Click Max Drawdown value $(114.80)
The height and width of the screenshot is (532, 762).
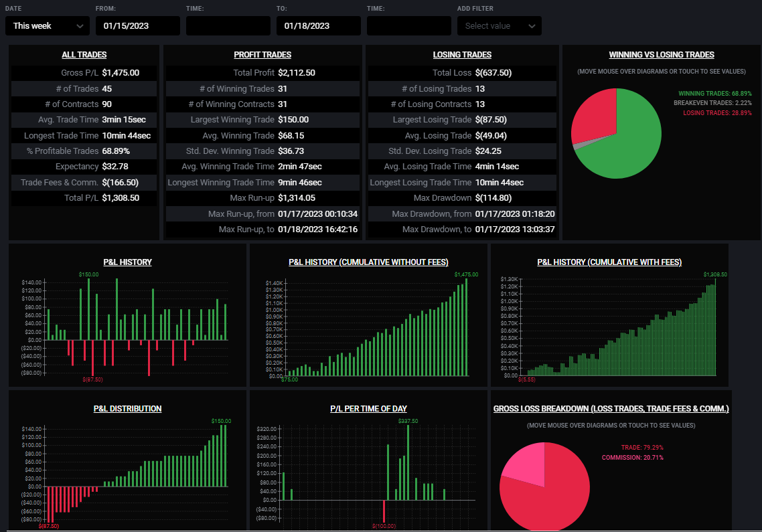click(493, 198)
